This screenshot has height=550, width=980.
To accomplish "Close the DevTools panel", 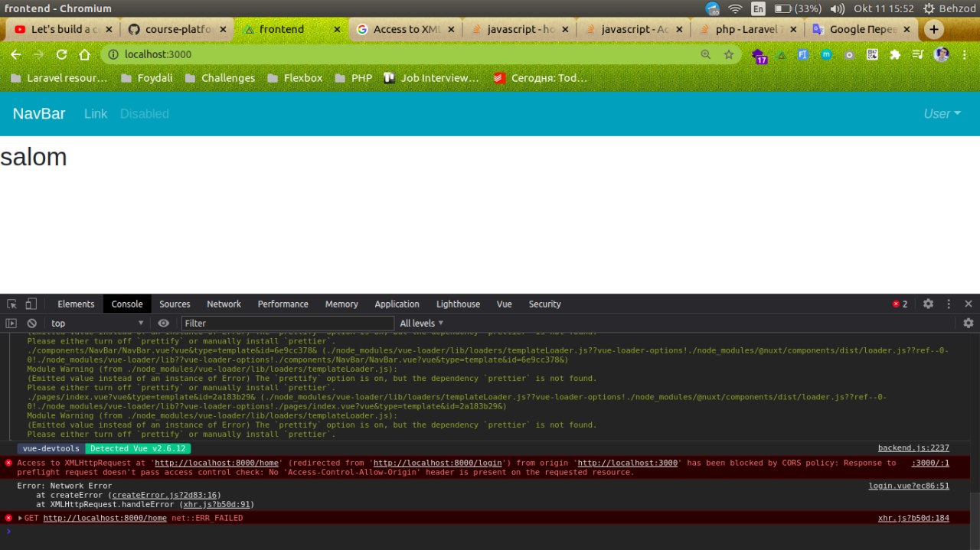I will click(969, 304).
